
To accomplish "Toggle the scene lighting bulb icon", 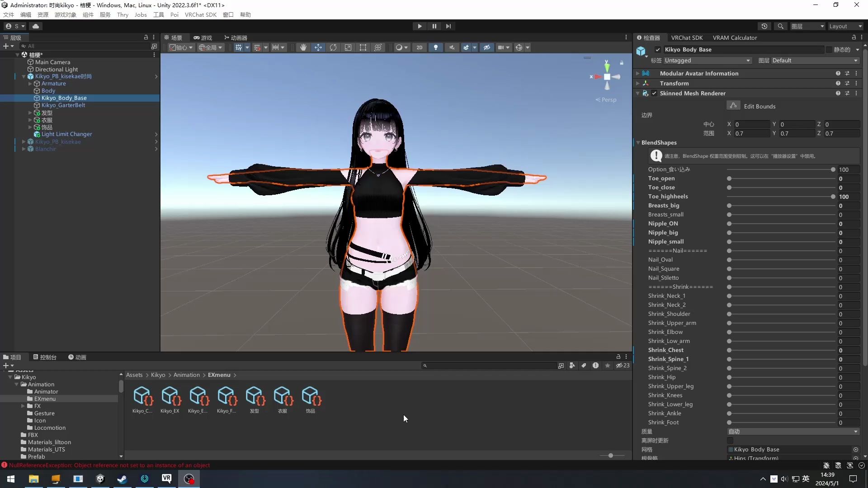I will click(x=436, y=47).
